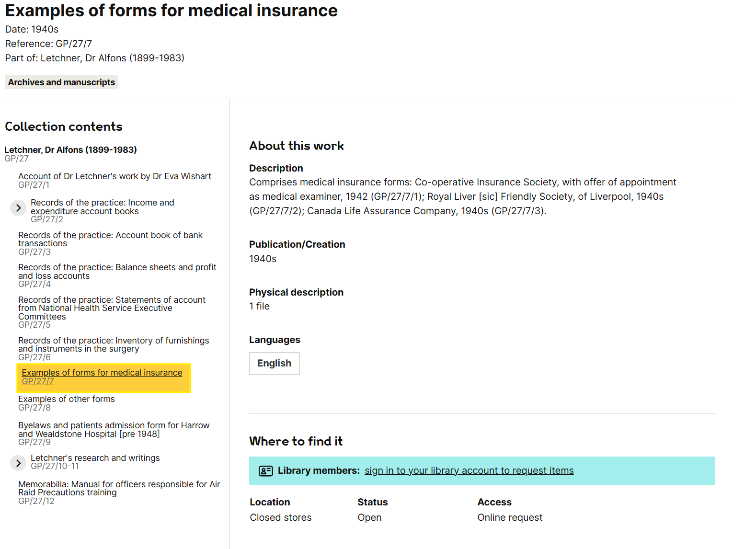Open sign in to library account link

click(x=469, y=471)
